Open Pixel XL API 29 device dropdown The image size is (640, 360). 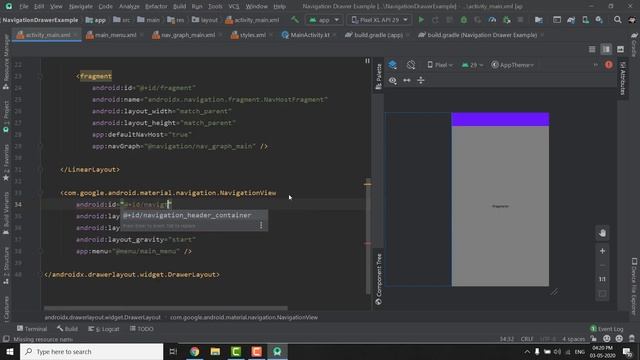tap(380, 20)
